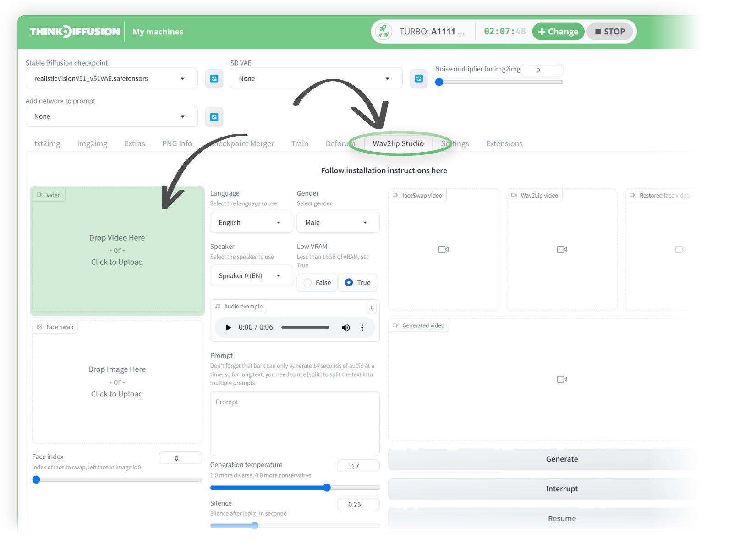Adjust the Noise multiplier for img2img slider
The width and height of the screenshot is (756, 550).
coord(499,82)
